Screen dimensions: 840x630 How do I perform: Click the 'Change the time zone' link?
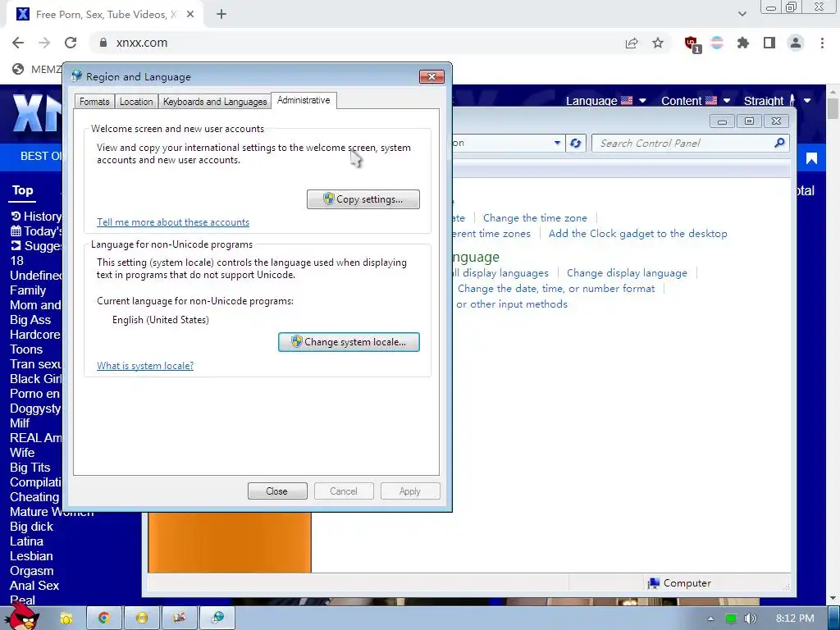tap(535, 218)
